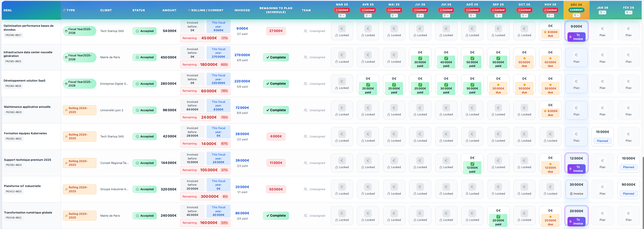The width and height of the screenshot is (644, 229).
Task: Click the STATUS column header
Action: (139, 10)
